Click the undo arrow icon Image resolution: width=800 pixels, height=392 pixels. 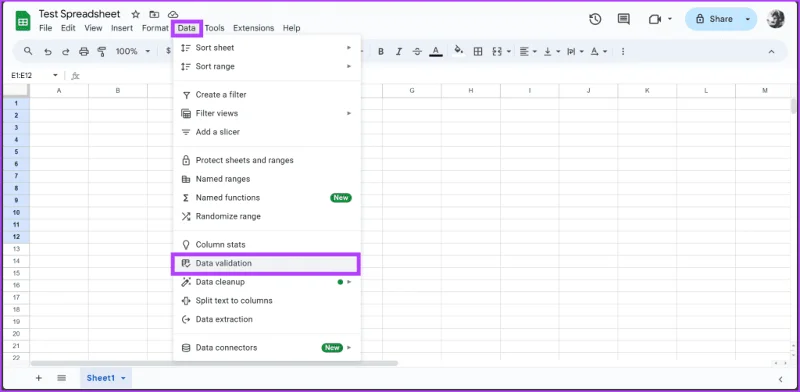47,52
